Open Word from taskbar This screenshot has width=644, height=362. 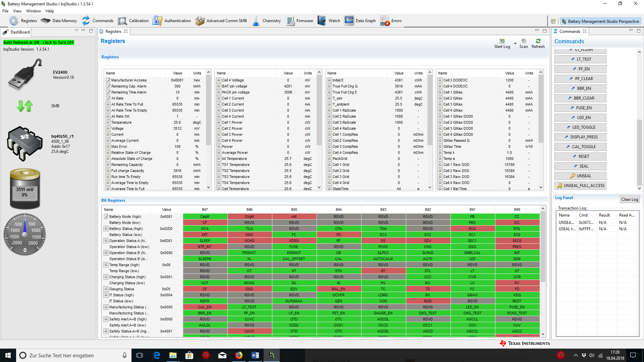click(255, 355)
